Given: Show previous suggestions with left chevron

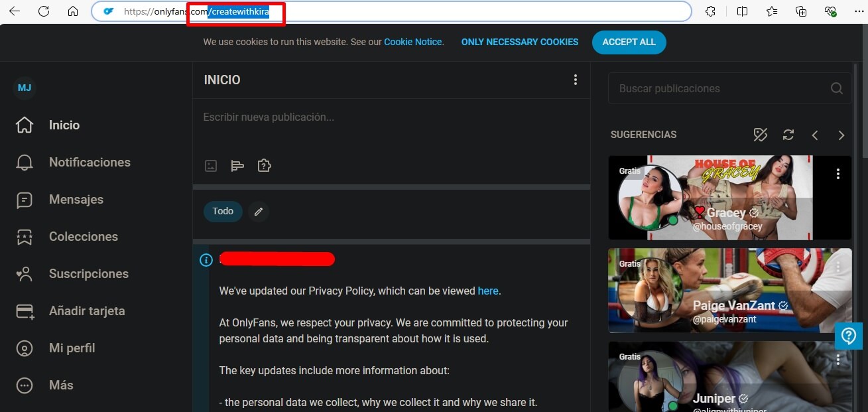Looking at the screenshot, I should 815,135.
